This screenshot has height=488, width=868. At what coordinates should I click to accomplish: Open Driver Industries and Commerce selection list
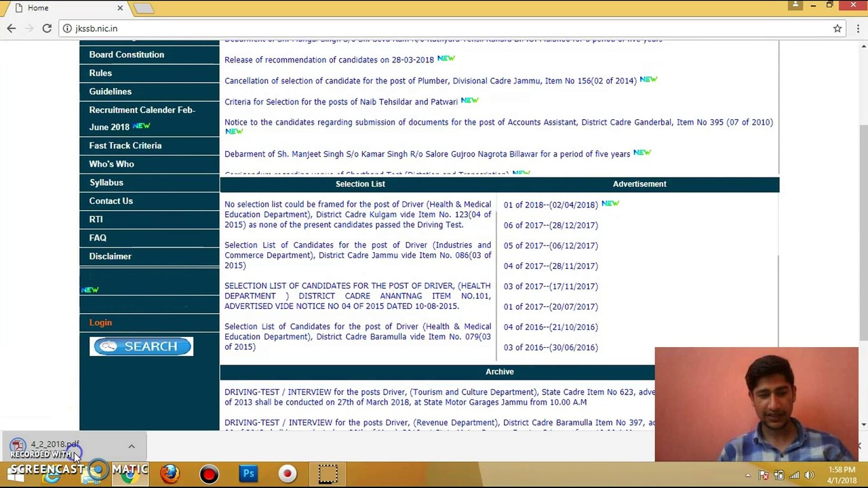(x=357, y=255)
